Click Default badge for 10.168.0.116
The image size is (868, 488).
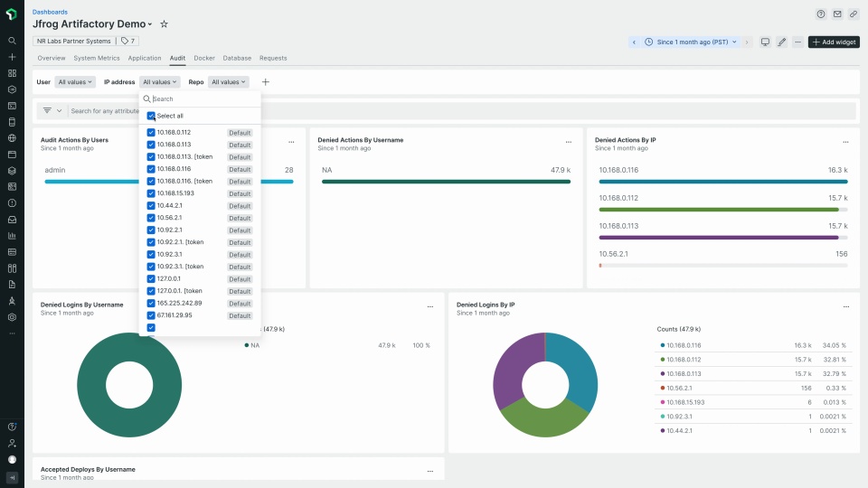click(240, 169)
